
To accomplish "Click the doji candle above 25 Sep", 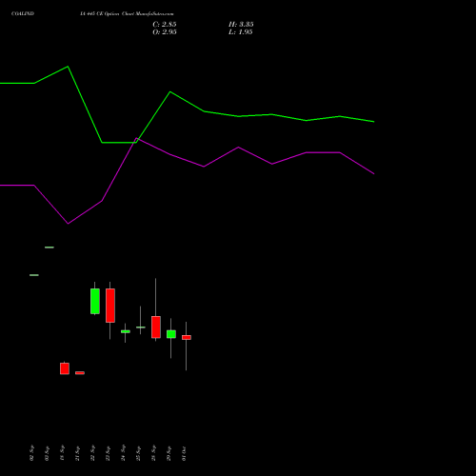I will tap(141, 327).
